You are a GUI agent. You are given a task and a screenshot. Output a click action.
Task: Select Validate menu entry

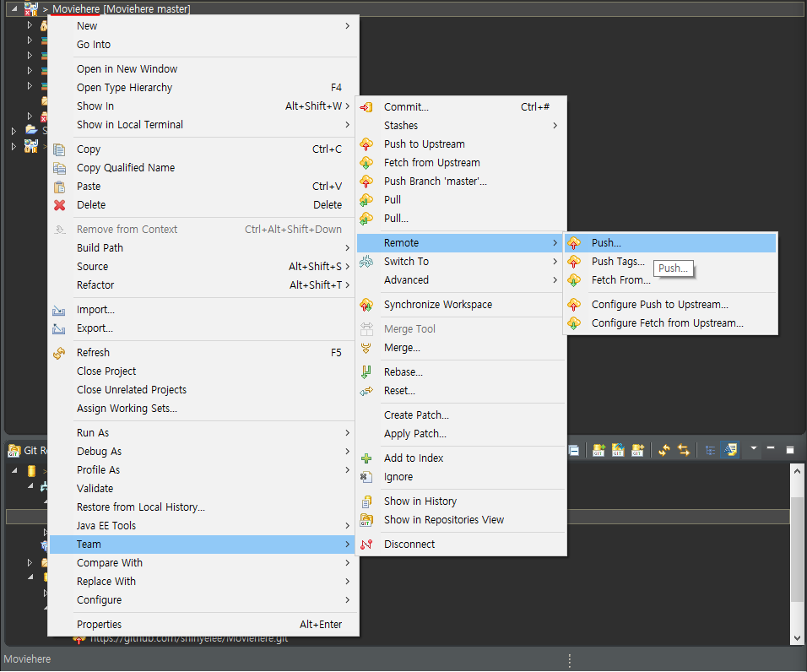(203, 489)
